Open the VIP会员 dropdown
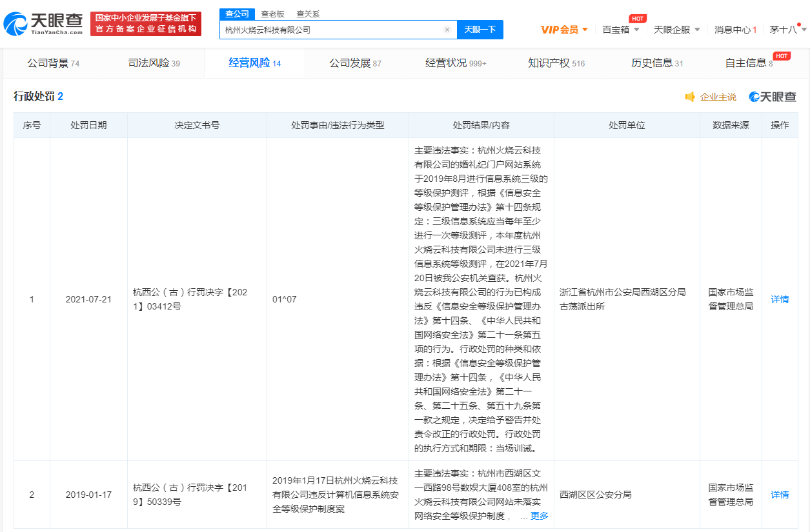Screen dimensions: 810x532 pos(564,30)
